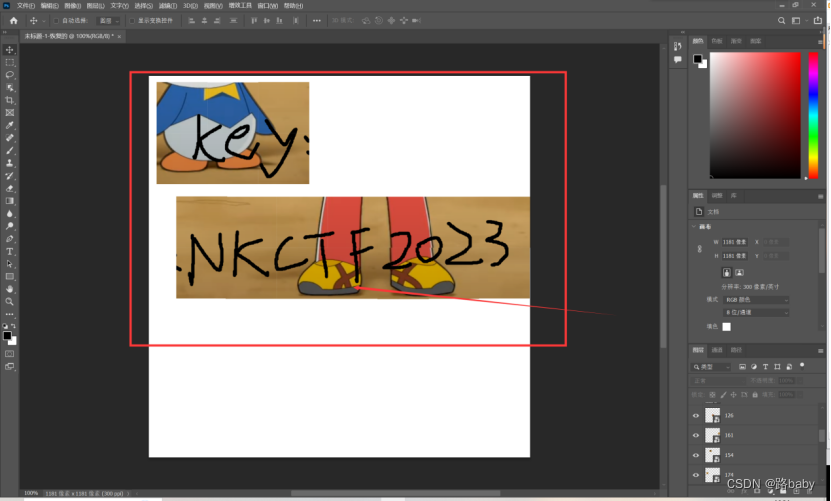Open the 图像(I) menu
The width and height of the screenshot is (831, 501).
pyautogui.click(x=73, y=5)
